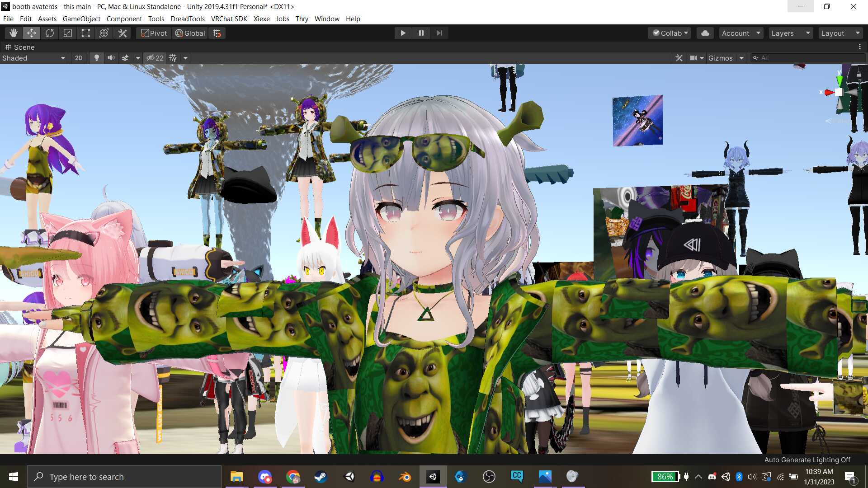Click the Global rotation button
868x488 pixels.
[x=190, y=33]
